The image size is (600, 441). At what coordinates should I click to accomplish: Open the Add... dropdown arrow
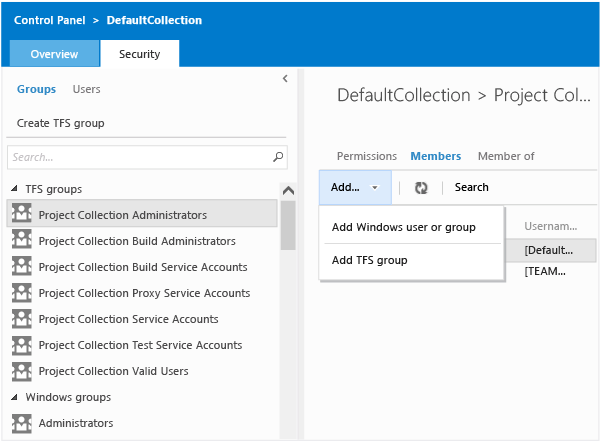point(375,188)
